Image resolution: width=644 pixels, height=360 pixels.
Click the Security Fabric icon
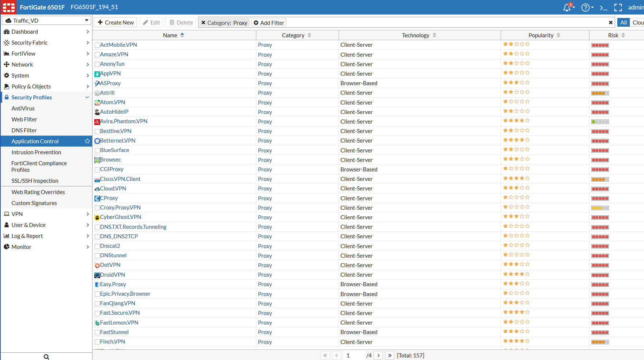point(7,43)
